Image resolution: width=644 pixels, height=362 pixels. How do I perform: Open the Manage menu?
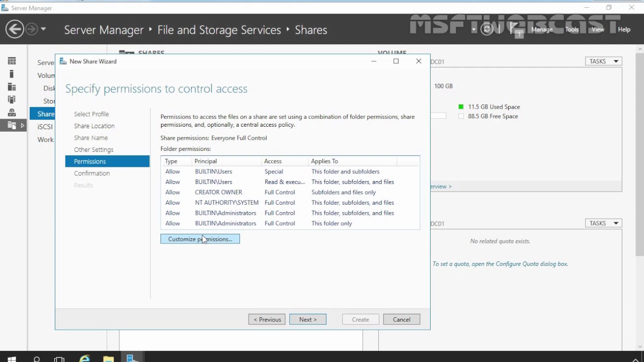(x=542, y=30)
